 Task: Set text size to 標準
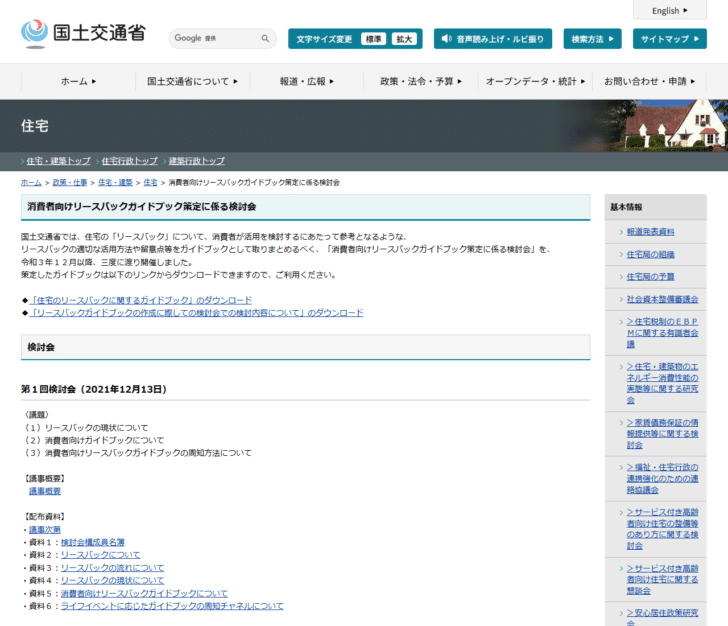[373, 39]
